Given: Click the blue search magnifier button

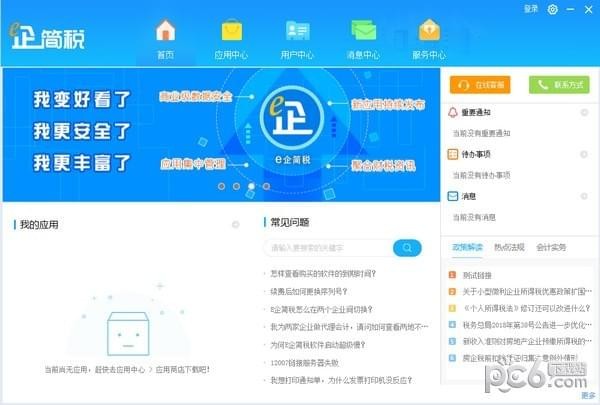Looking at the screenshot, I should pos(406,247).
